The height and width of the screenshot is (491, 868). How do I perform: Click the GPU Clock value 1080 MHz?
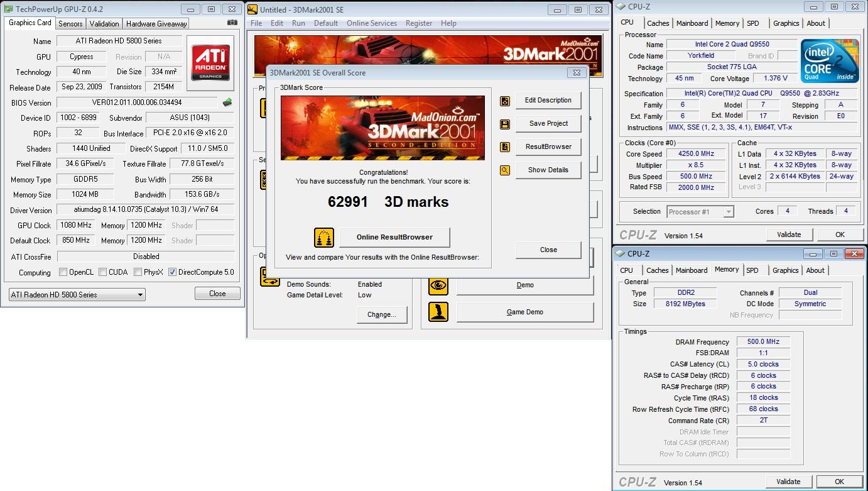(77, 225)
